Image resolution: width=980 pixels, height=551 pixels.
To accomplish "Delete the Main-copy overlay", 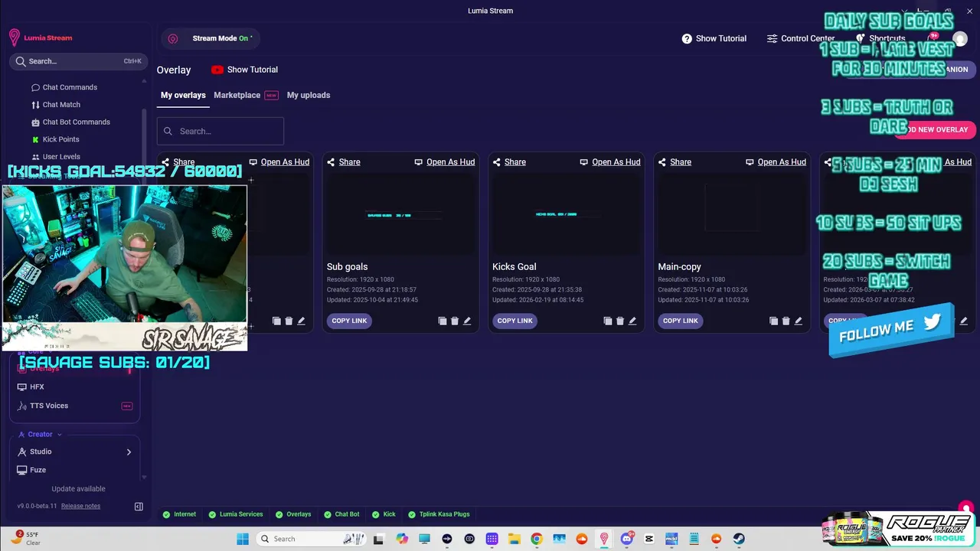I will 786,321.
